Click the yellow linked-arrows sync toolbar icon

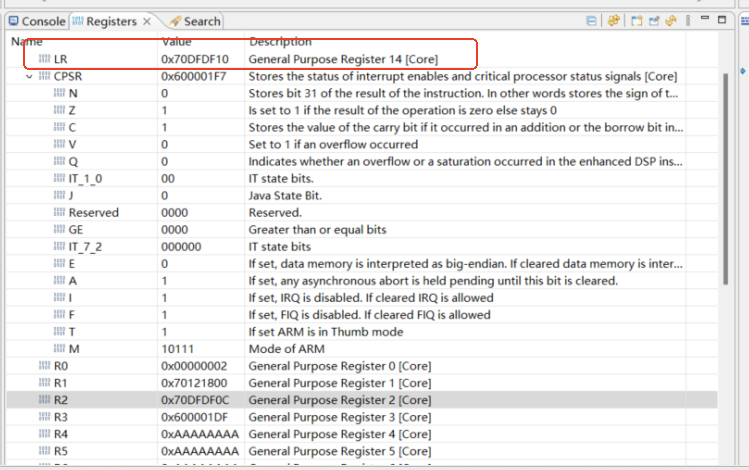point(614,21)
